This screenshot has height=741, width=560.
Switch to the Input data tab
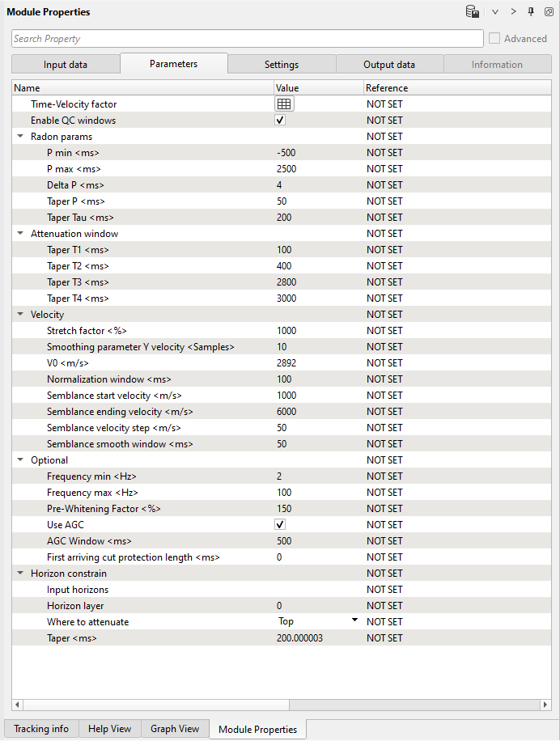(x=66, y=65)
